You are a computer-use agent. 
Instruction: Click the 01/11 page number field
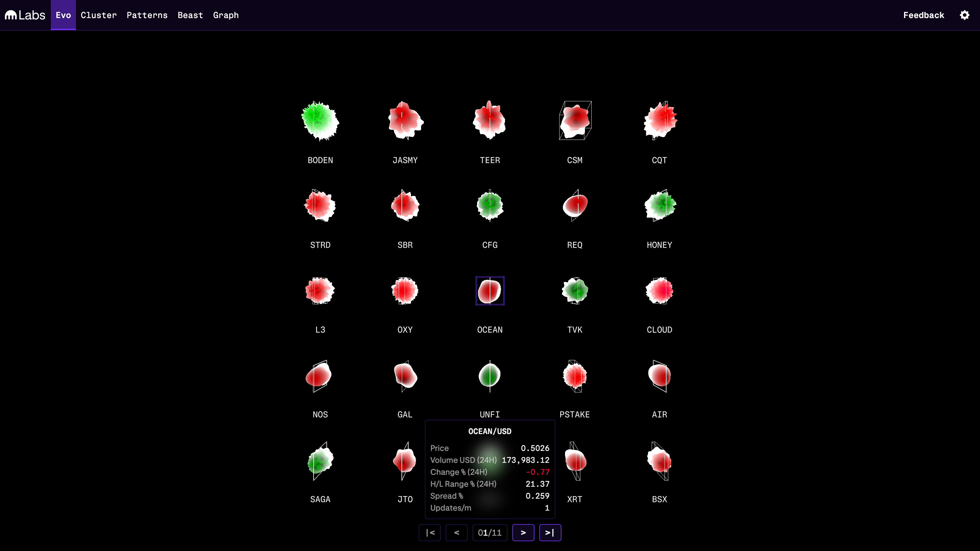(x=490, y=532)
